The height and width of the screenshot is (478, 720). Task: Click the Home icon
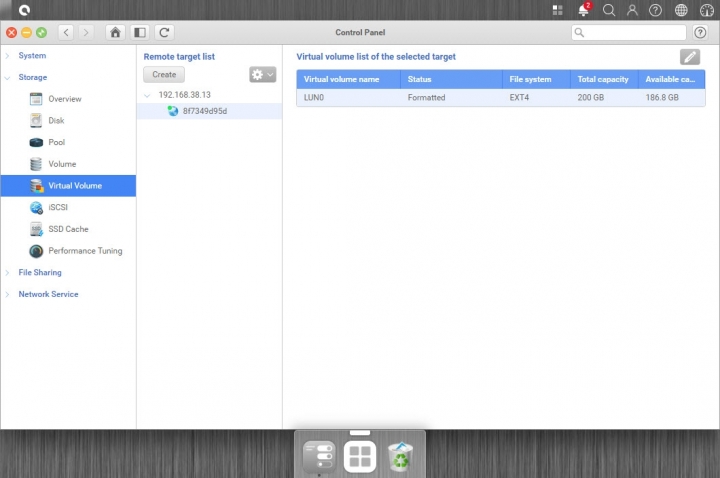click(x=115, y=32)
